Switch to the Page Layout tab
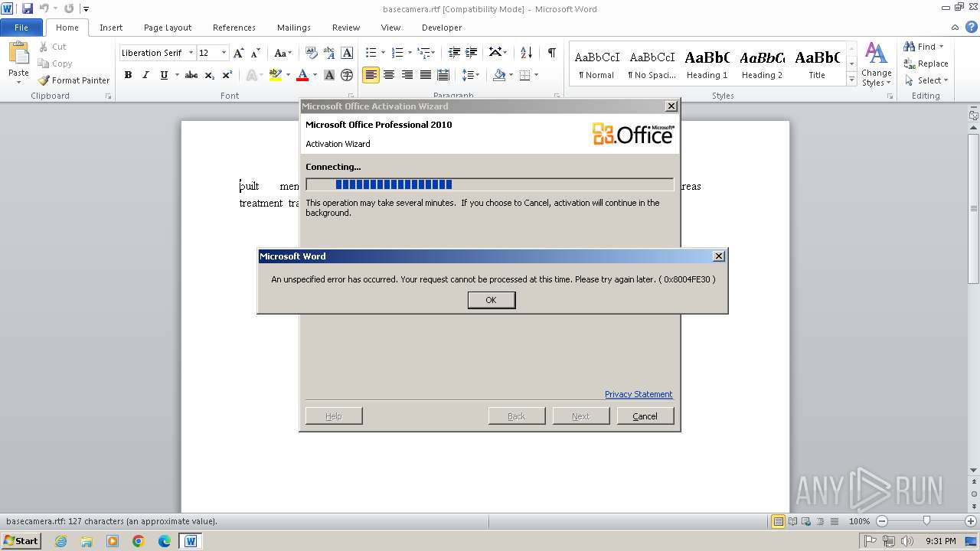The height and width of the screenshot is (551, 980). click(168, 28)
